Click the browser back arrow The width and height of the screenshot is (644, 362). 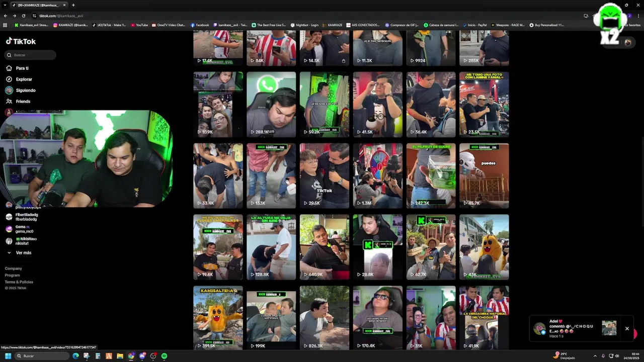(x=6, y=16)
